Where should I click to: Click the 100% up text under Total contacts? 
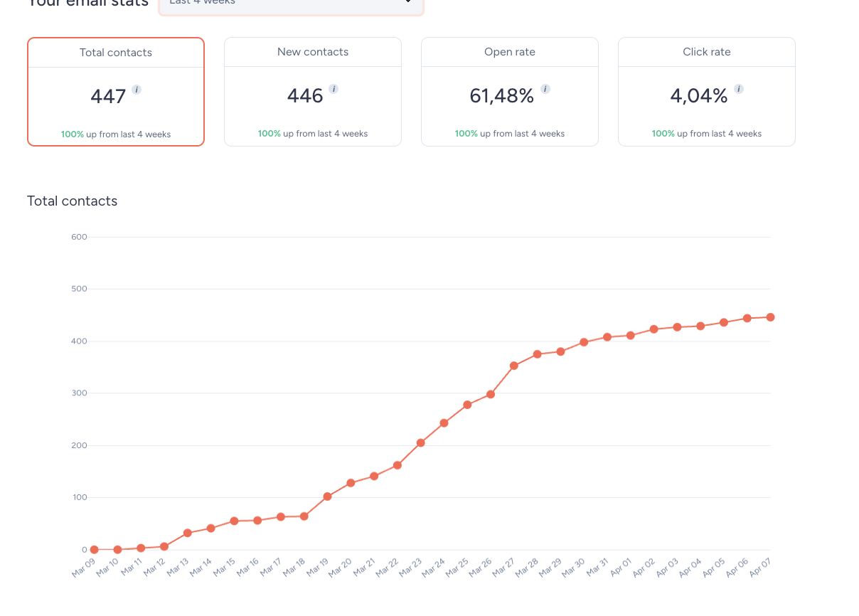coord(115,133)
